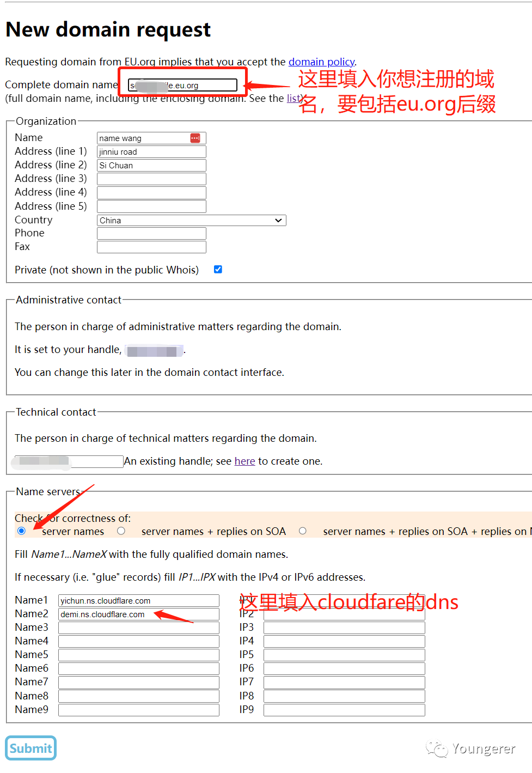
Task: Focus the Technical contact handle field
Action: [69, 461]
